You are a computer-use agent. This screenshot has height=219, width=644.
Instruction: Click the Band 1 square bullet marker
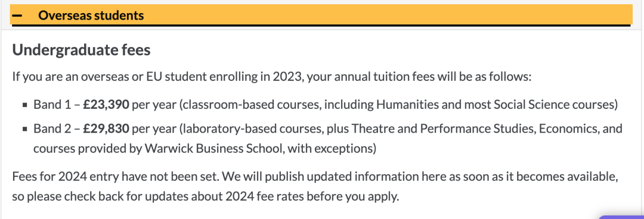(x=25, y=105)
